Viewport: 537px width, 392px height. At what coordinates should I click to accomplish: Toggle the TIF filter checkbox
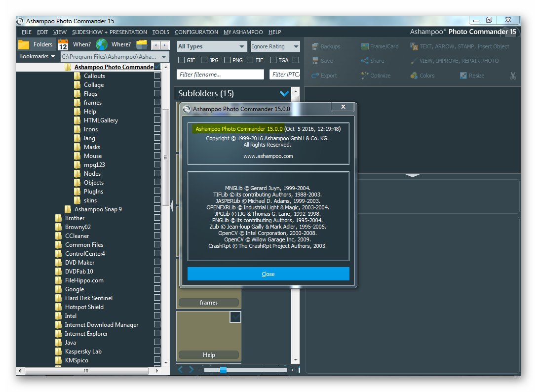250,60
